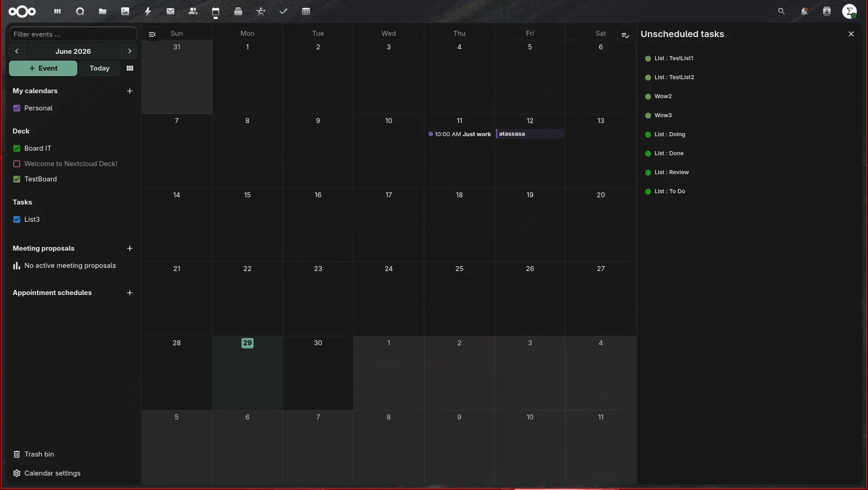Open the atassasa all-day event
Image resolution: width=868 pixels, height=490 pixels.
[530, 134]
